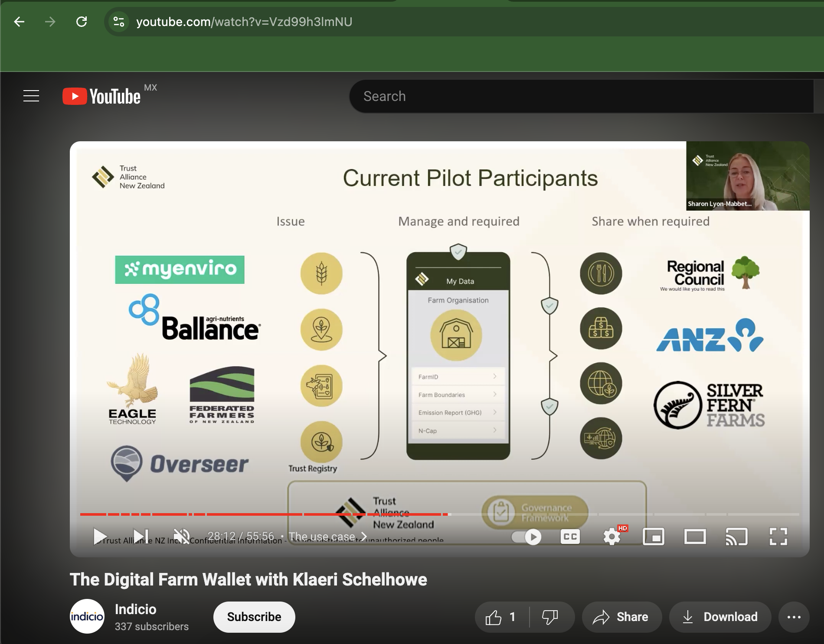The width and height of the screenshot is (824, 644).
Task: Play the paused video
Action: click(100, 537)
